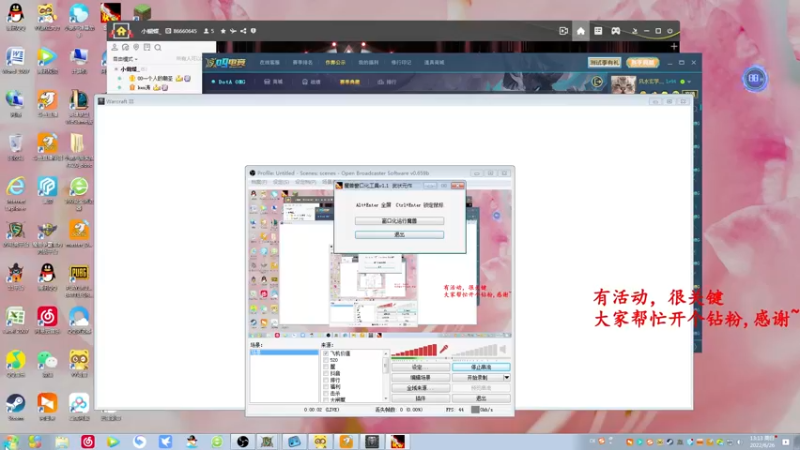Open the first nav item in platform header
800x450 pixels.
[269, 62]
